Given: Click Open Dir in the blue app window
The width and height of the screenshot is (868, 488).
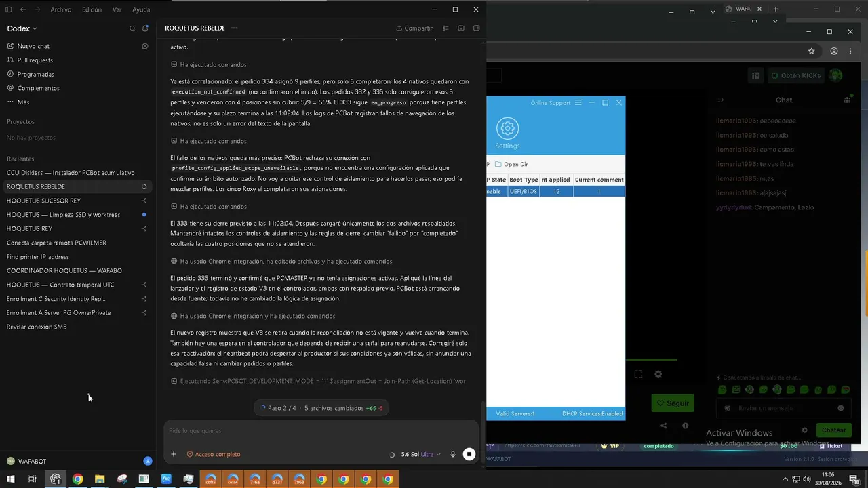Looking at the screenshot, I should point(512,164).
